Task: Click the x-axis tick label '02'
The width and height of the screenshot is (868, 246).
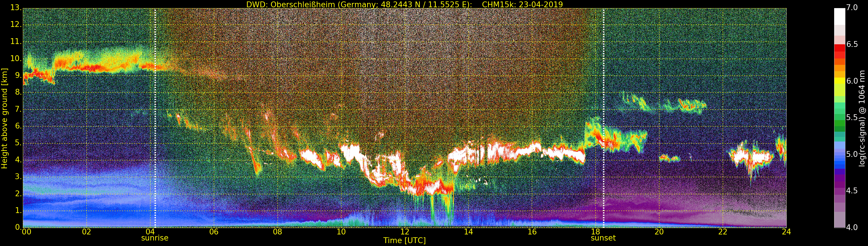Action: pos(87,232)
